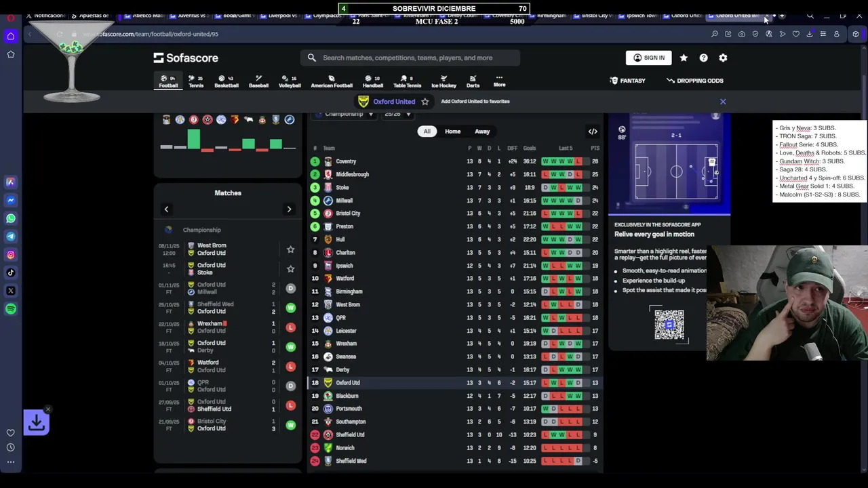Viewport: 868px width, 488px height.
Task: Open Bristol City vs Oxford Utd match
Action: [227, 425]
